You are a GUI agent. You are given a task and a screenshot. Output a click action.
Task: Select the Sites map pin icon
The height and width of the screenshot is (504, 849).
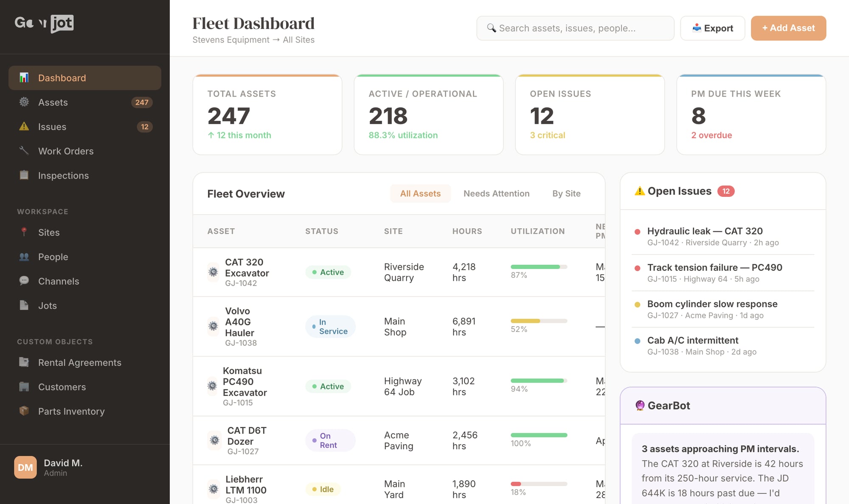tap(24, 232)
